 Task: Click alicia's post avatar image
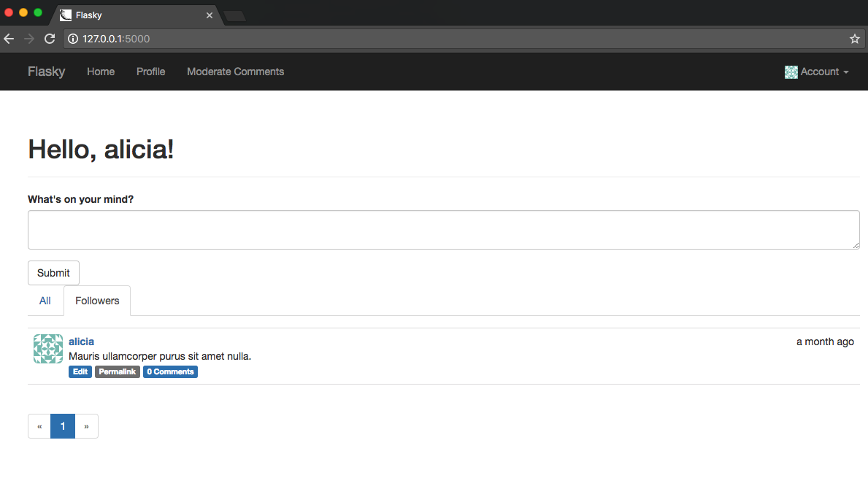coord(48,349)
